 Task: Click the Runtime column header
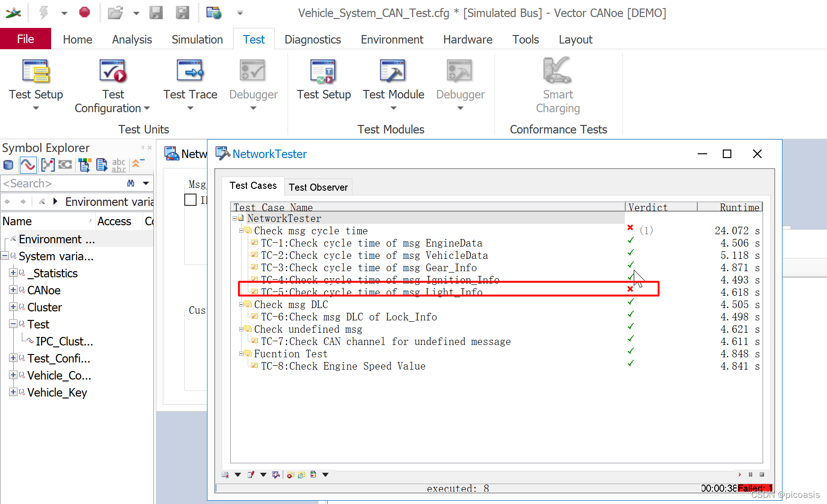click(730, 207)
